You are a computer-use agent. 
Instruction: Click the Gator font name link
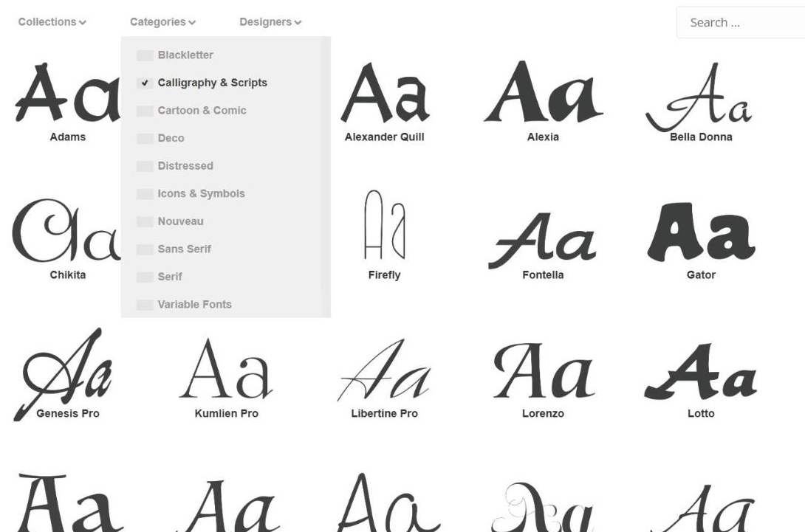coord(702,275)
